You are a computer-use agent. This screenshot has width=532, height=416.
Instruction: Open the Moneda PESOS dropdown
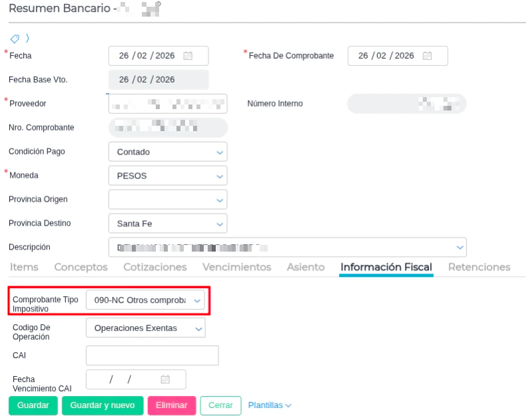[x=168, y=176]
